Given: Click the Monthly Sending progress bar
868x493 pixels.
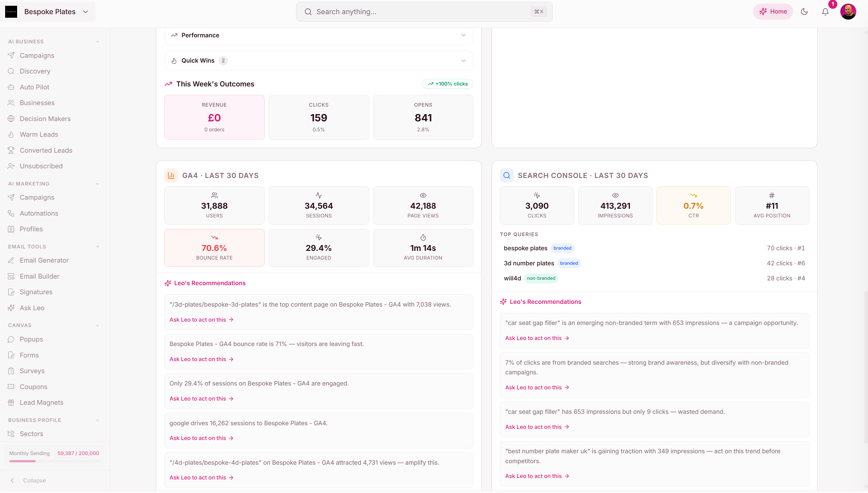Looking at the screenshot, I should point(54,461).
